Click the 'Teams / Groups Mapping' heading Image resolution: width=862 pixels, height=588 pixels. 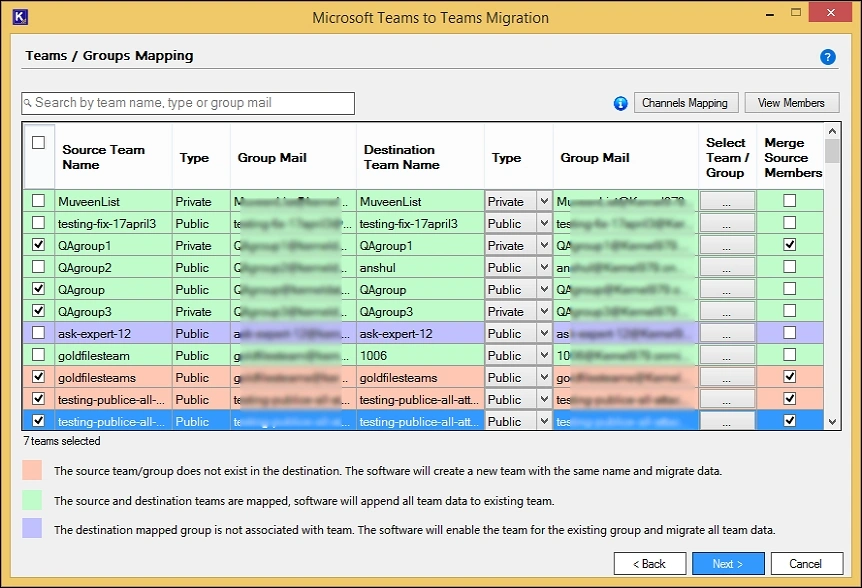[x=109, y=56]
